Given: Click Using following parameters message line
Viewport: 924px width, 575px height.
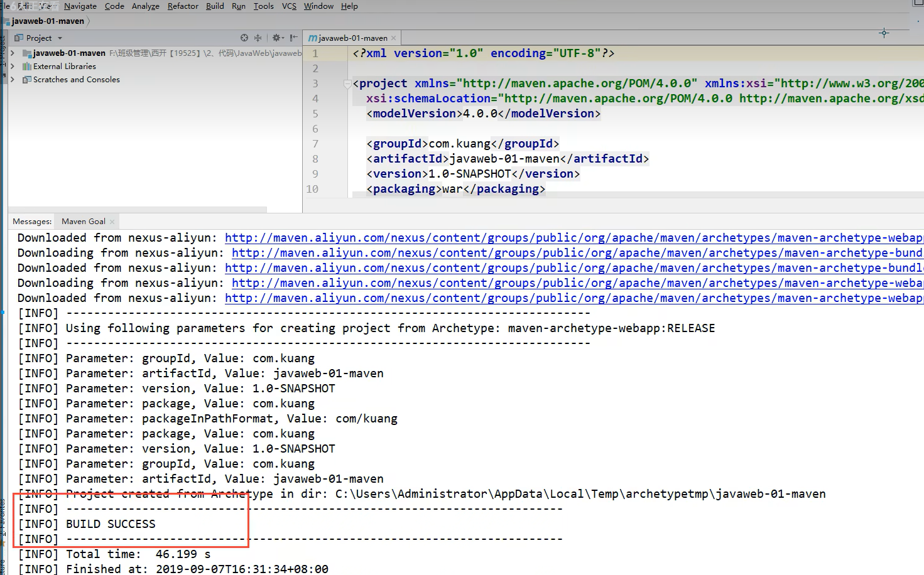Looking at the screenshot, I should 366,328.
